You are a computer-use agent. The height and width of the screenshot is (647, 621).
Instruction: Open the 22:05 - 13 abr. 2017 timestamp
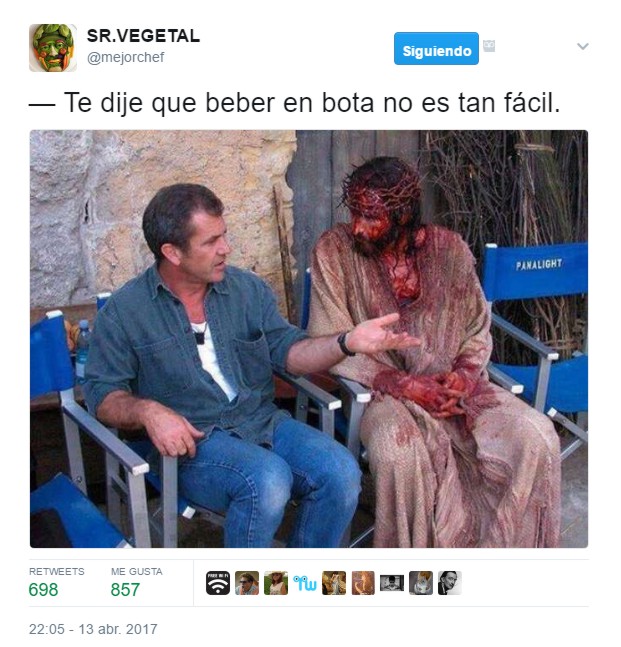(x=93, y=629)
